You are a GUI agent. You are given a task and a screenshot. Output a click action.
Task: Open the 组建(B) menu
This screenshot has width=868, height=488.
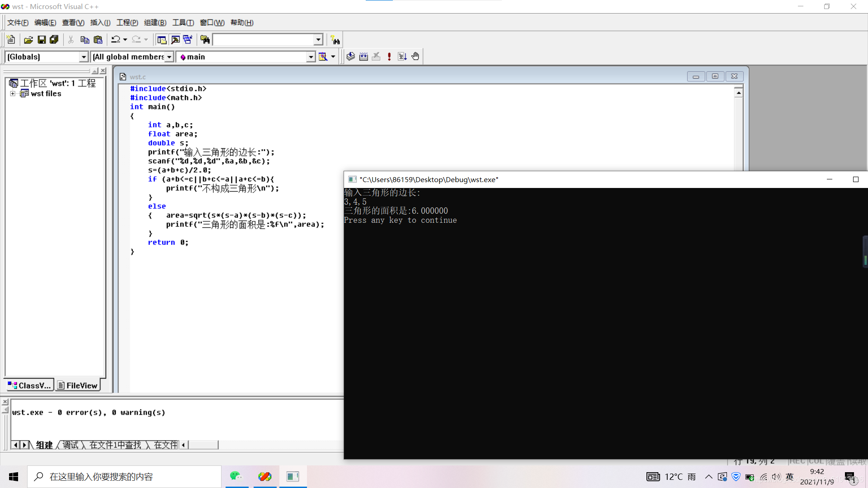coord(155,23)
